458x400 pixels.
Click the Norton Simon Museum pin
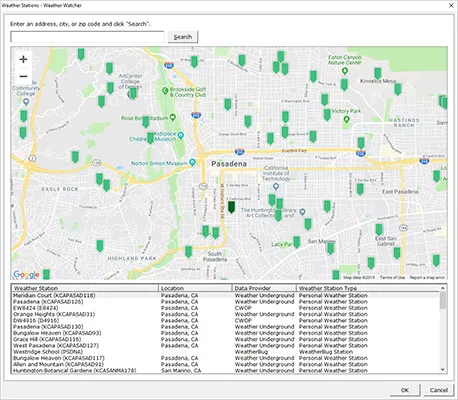point(192,163)
